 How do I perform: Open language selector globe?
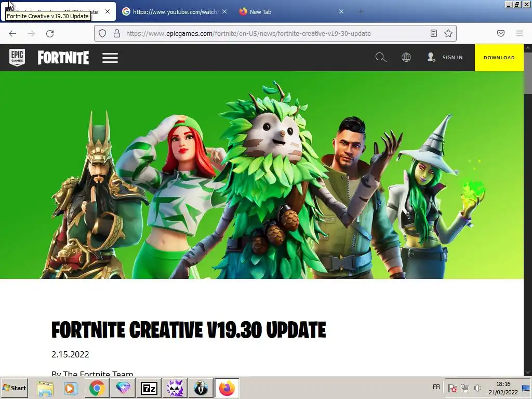tap(406, 57)
